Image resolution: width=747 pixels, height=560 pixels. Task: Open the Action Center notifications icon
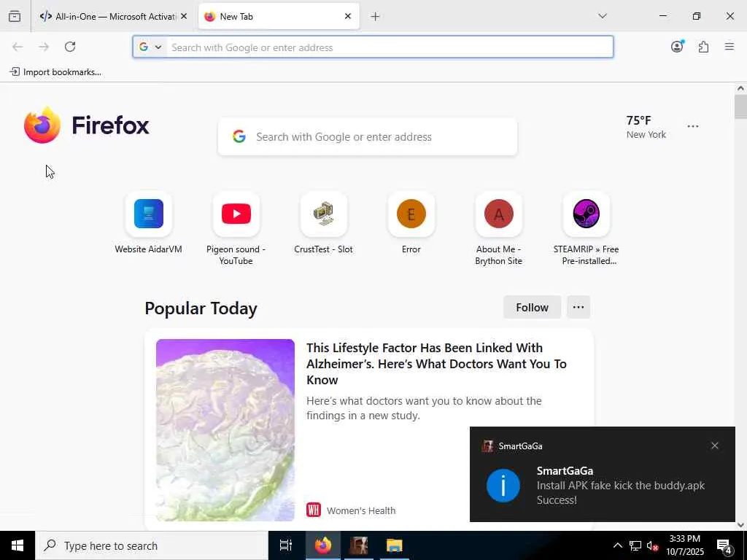(724, 546)
